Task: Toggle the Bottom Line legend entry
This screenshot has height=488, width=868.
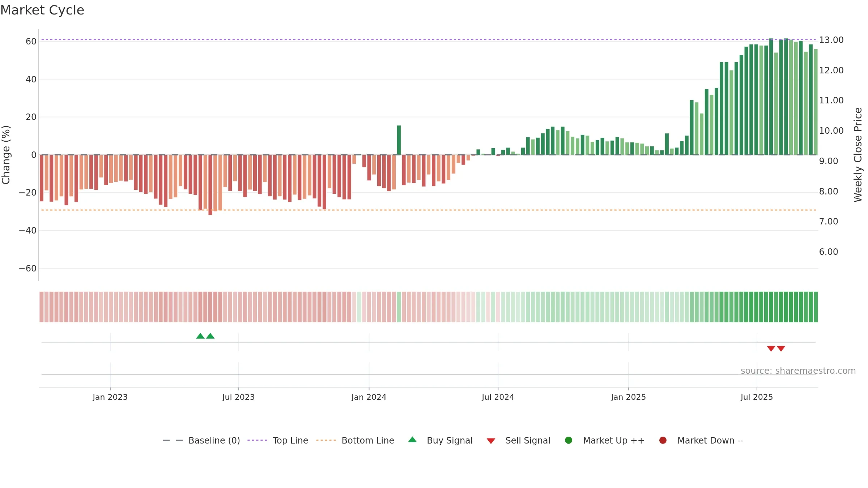Action: point(355,440)
